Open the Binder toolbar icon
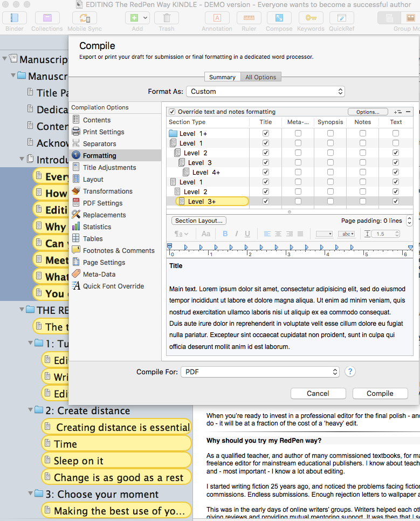 coord(15,18)
